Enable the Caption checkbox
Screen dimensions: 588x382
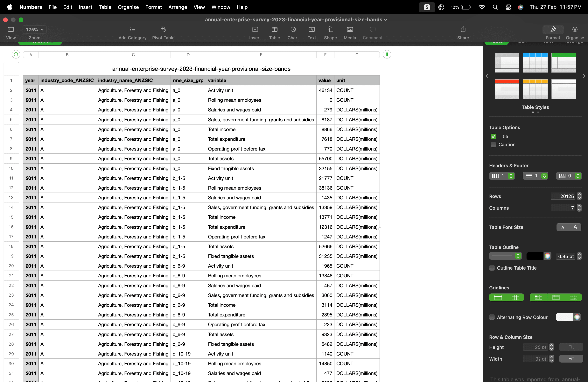(x=493, y=145)
